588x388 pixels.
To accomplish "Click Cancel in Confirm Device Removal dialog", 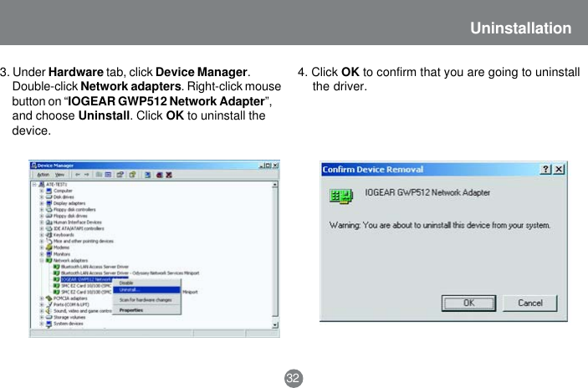I will [x=530, y=303].
